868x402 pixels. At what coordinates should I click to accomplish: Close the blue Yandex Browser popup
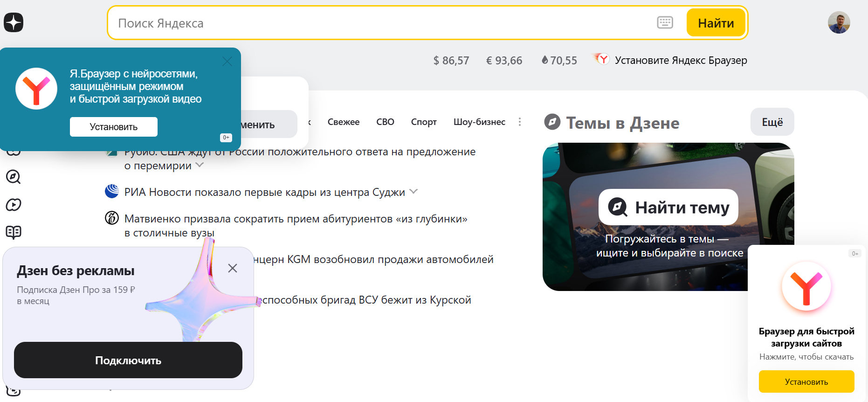coord(227,62)
